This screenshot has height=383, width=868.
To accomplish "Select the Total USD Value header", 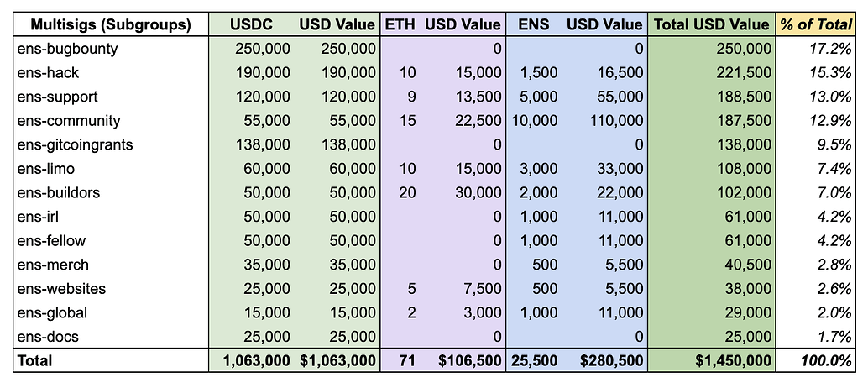I will coord(711,24).
